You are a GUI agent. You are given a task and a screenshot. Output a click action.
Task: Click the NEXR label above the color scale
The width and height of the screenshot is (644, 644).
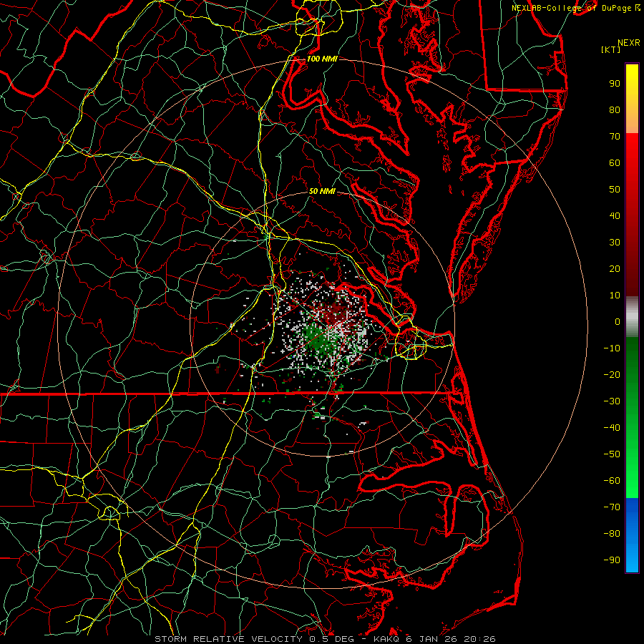[629, 43]
